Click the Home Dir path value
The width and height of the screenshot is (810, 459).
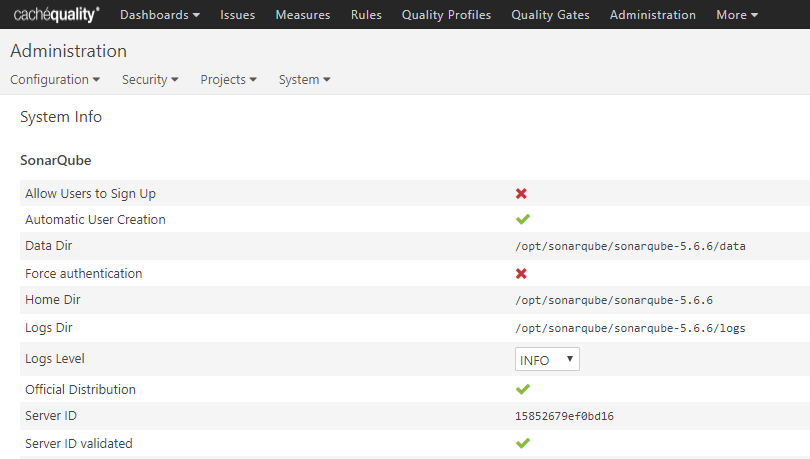click(x=614, y=300)
